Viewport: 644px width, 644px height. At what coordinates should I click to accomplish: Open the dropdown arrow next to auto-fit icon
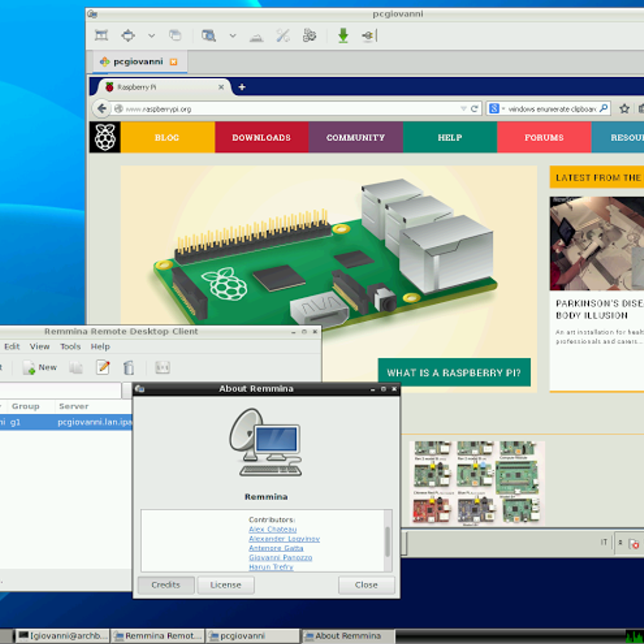[151, 36]
